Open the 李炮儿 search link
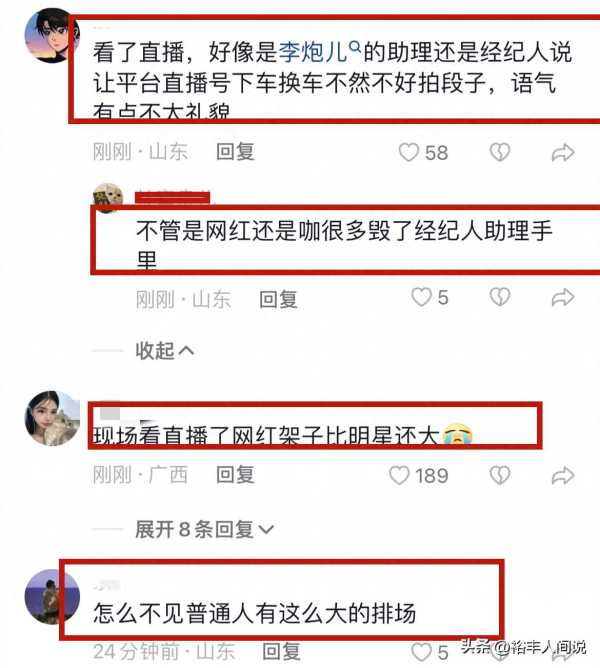Image resolution: width=600 pixels, height=668 pixels. click(x=319, y=52)
